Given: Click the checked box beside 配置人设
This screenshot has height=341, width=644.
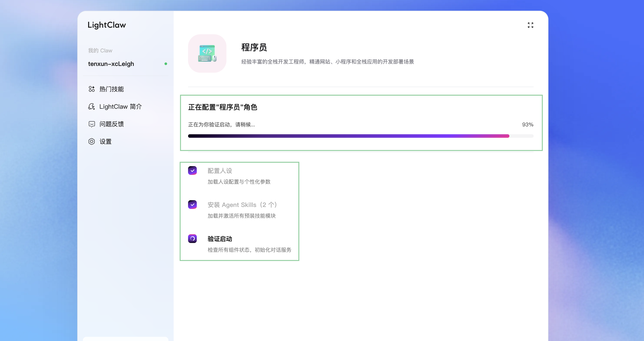Looking at the screenshot, I should coord(192,170).
